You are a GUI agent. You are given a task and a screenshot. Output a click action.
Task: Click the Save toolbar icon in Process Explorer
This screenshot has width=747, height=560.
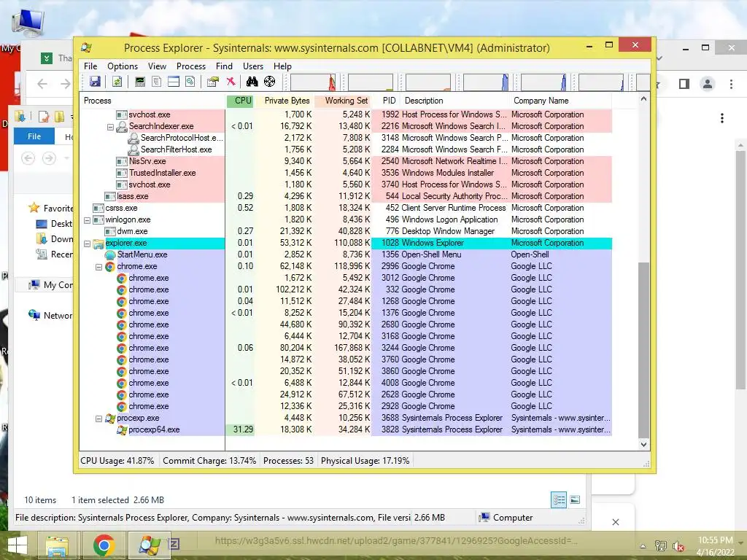point(95,82)
